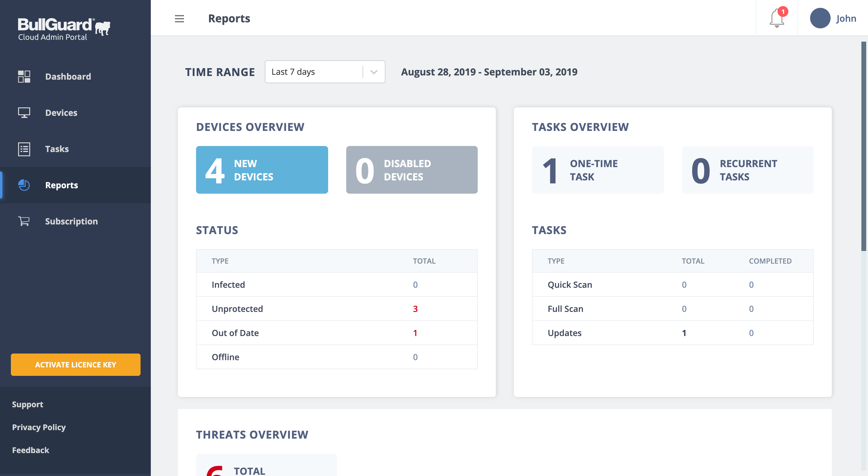868x476 pixels.
Task: Open the notifications bell icon
Action: [x=777, y=18]
